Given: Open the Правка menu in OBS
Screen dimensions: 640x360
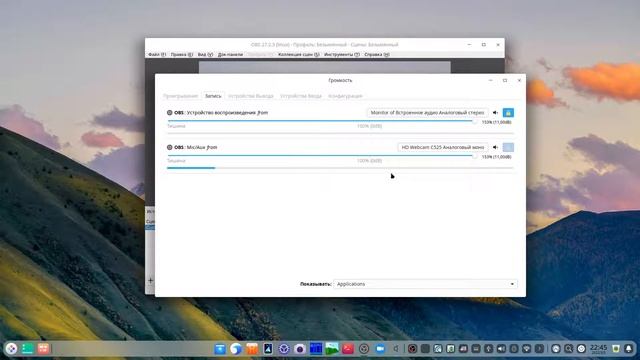Looking at the screenshot, I should point(182,54).
